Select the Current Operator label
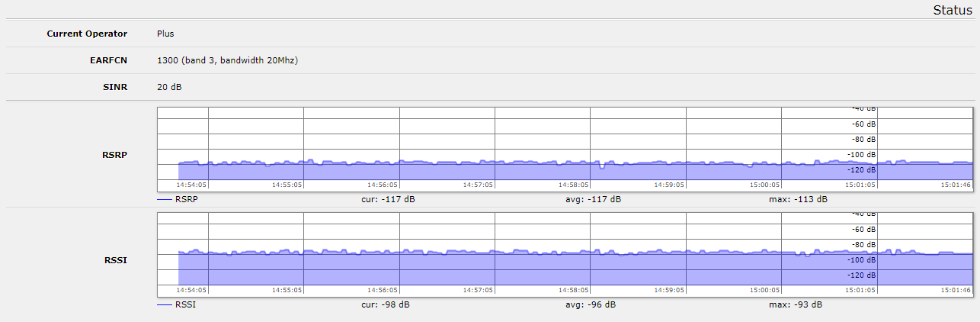The image size is (980, 322). (87, 34)
